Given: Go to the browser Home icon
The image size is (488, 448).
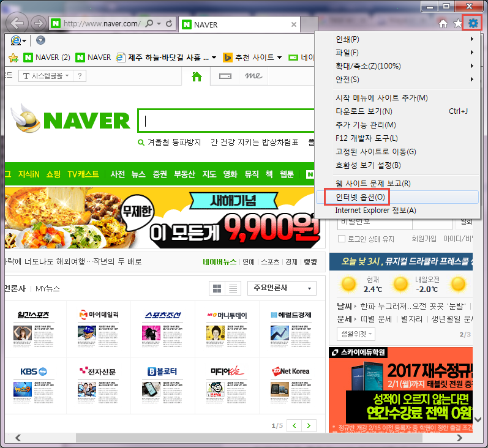Looking at the screenshot, I should coord(443,24).
